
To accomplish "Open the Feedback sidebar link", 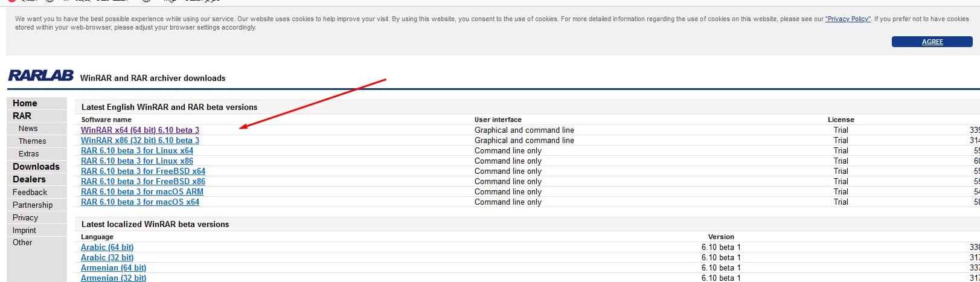I will [x=30, y=192].
